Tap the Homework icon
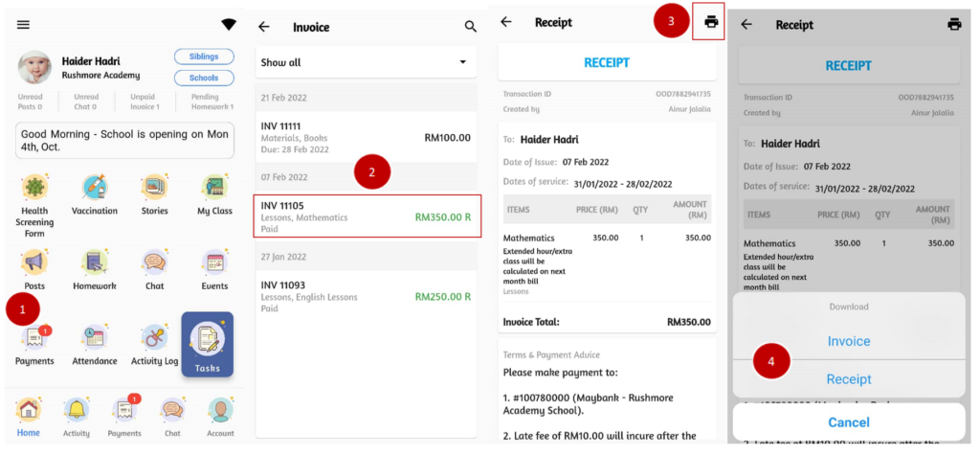 click(95, 262)
